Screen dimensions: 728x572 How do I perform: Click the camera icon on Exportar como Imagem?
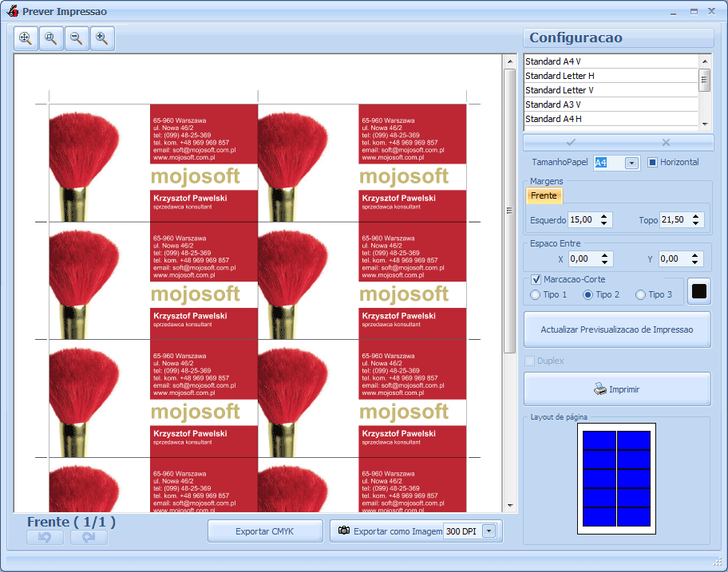pos(344,531)
